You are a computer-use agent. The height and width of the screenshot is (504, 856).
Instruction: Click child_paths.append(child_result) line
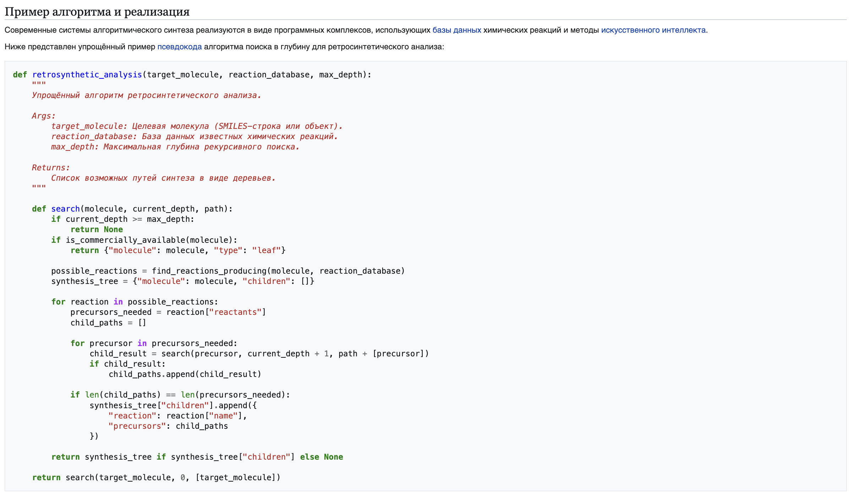(185, 374)
